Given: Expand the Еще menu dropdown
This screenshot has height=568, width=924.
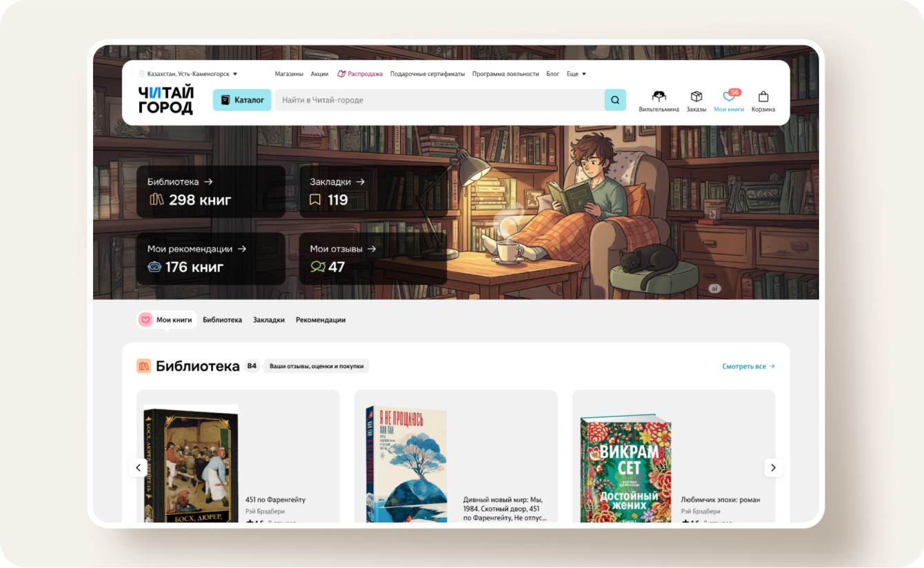Looking at the screenshot, I should (576, 74).
